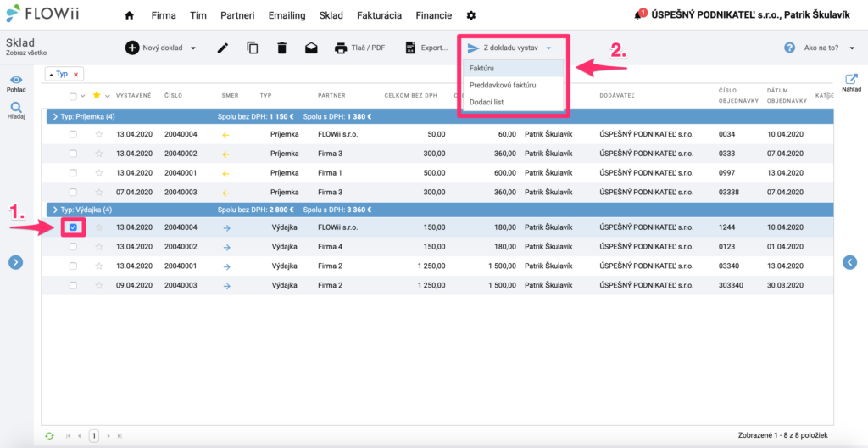Choose Dodací list from the dropdown
Viewport: 868px width, 448px height.
pyautogui.click(x=513, y=102)
